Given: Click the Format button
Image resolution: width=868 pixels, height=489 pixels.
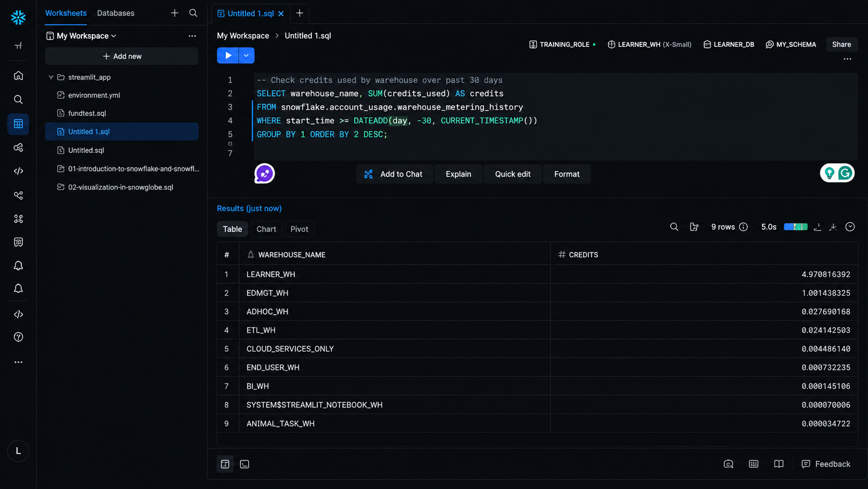Looking at the screenshot, I should 567,174.
